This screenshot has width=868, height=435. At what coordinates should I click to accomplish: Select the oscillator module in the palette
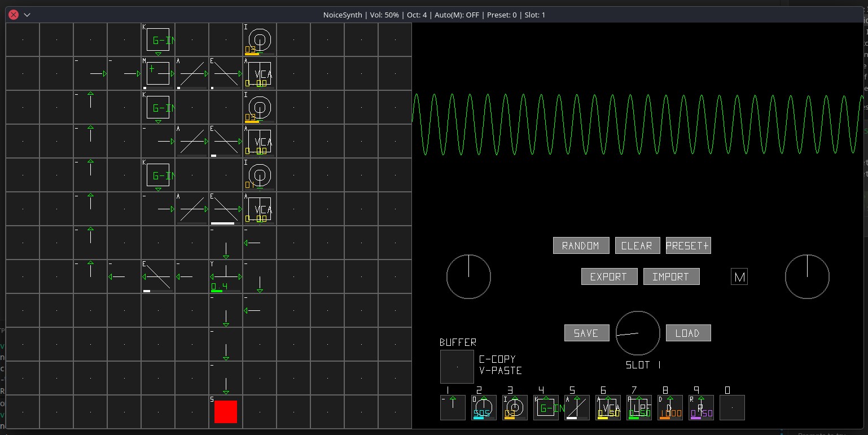(x=484, y=407)
